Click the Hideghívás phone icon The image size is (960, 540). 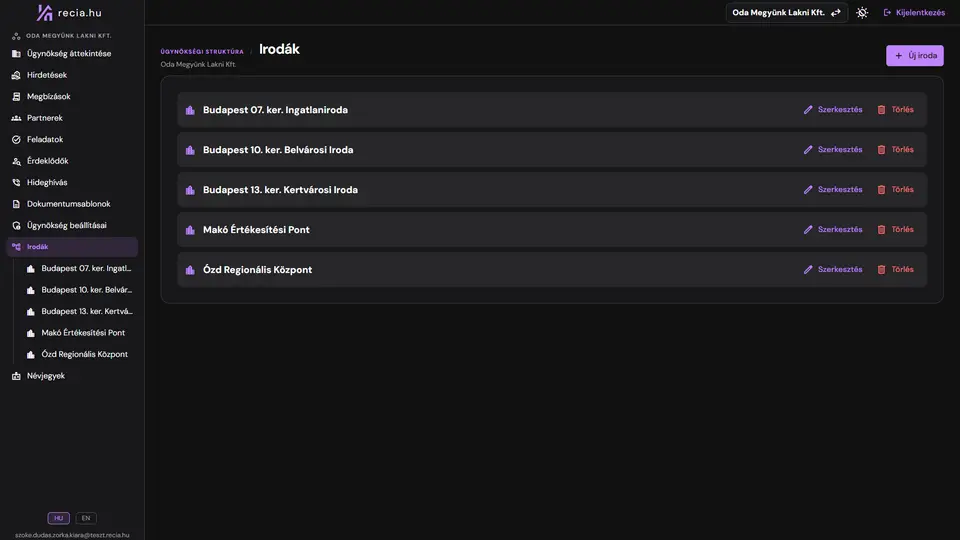[x=16, y=182]
